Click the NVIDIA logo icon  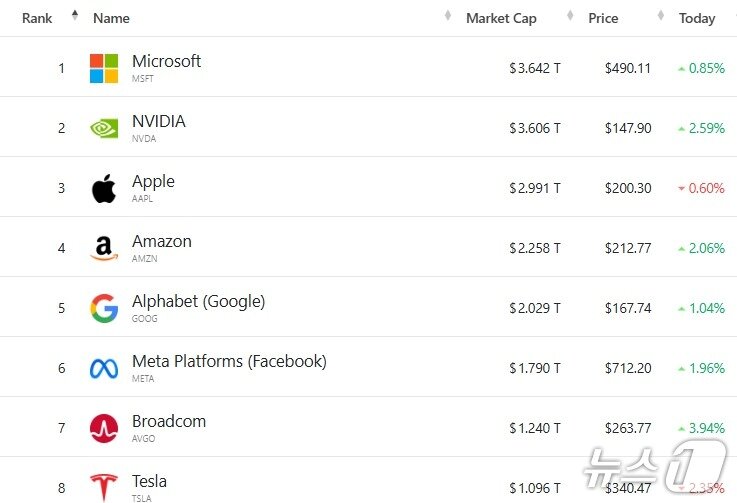click(x=104, y=128)
